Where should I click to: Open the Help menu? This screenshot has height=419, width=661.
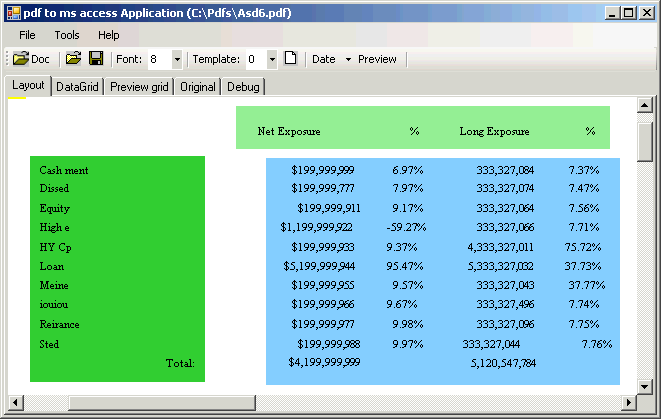108,35
